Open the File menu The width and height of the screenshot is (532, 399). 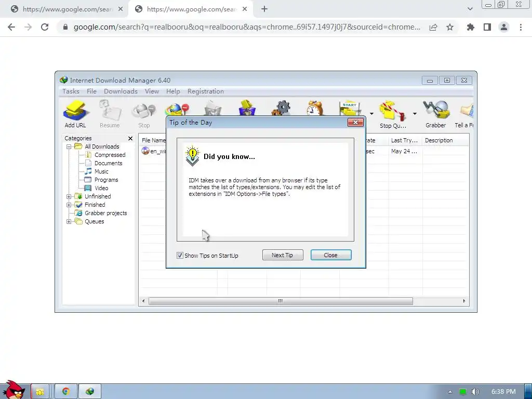91,91
